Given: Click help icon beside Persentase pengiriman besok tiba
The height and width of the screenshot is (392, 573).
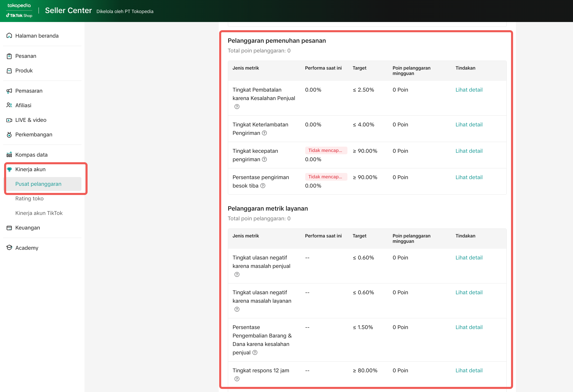Looking at the screenshot, I should click(x=263, y=186).
